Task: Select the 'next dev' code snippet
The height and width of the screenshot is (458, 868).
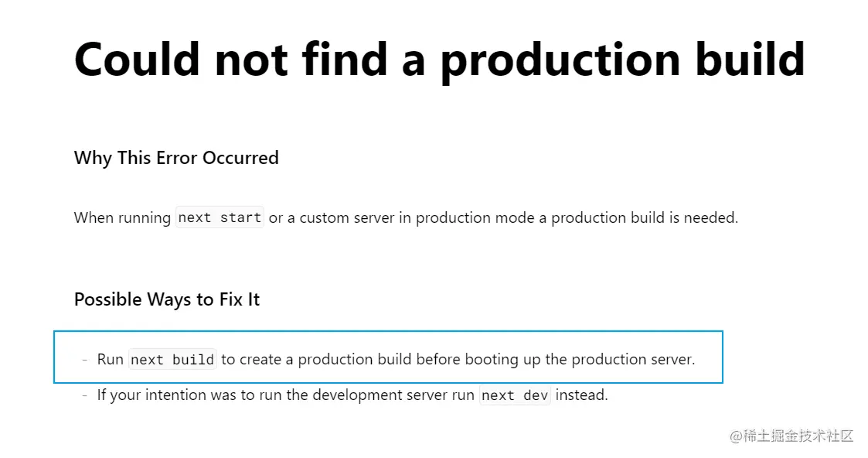Action: click(515, 395)
